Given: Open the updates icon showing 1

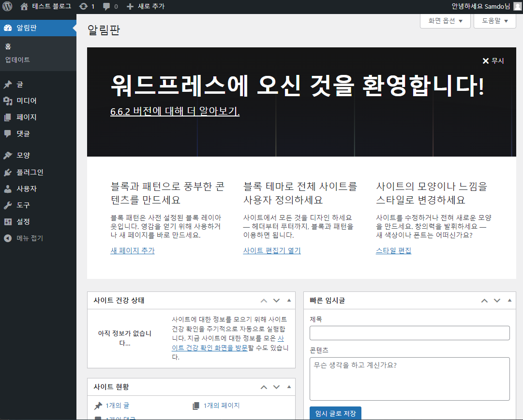Looking at the screenshot, I should [83, 6].
